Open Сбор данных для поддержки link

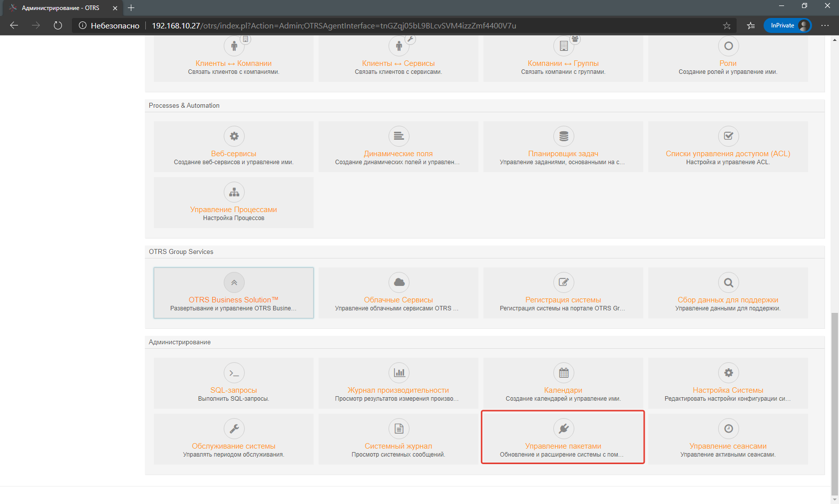click(x=728, y=300)
